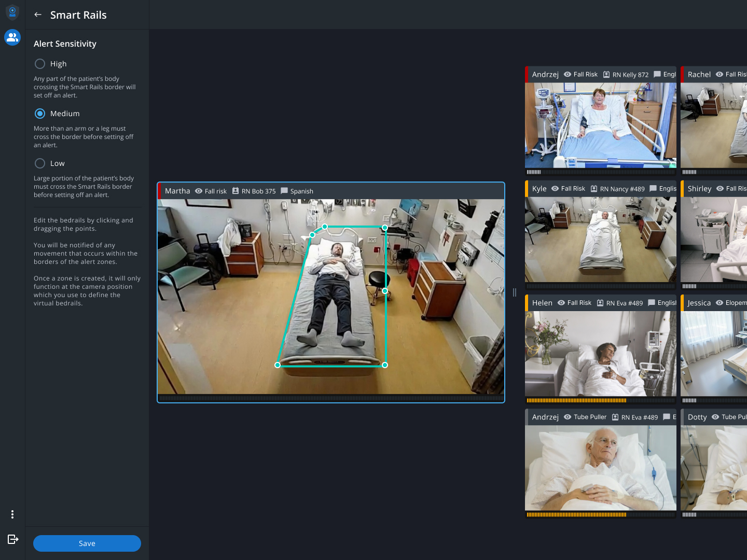Click Martha's Spanish language chat icon
The height and width of the screenshot is (560, 747).
point(284,191)
